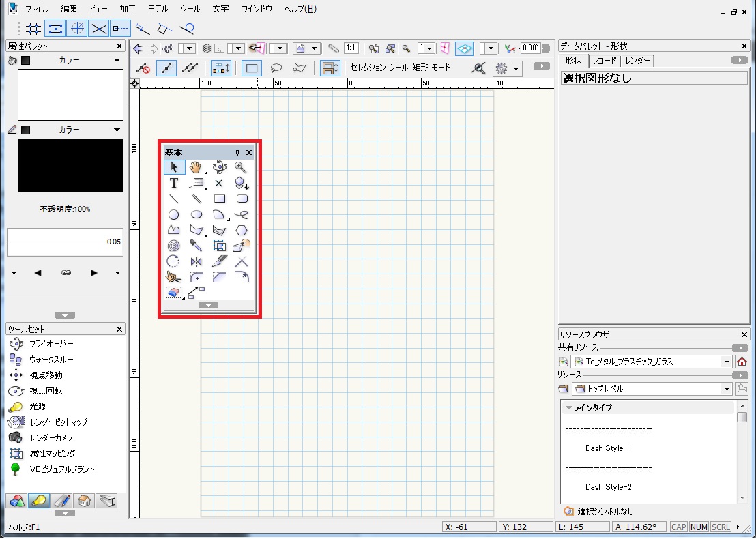Select the Callout tool in the 基本 palette
Screen dimensions: 756x539
pos(197,184)
